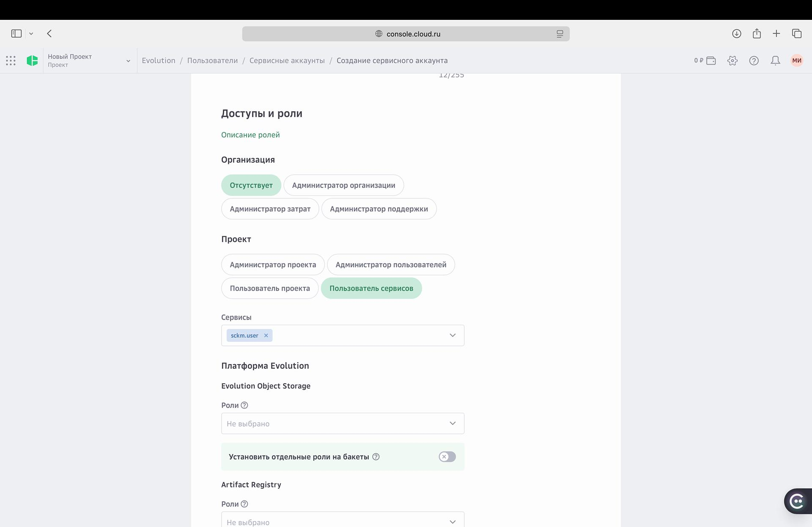Select Администратор организации role
The image size is (812, 527).
click(343, 185)
